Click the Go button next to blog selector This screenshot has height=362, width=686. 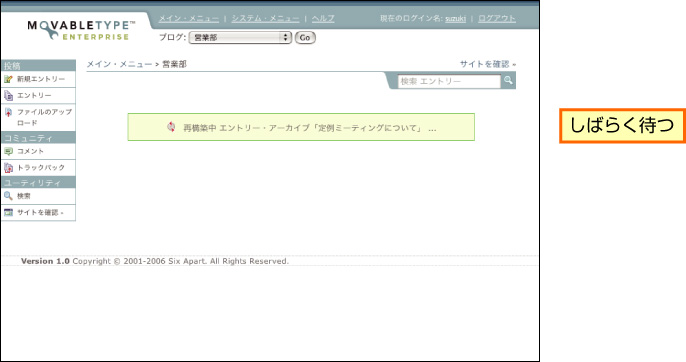pyautogui.click(x=305, y=38)
